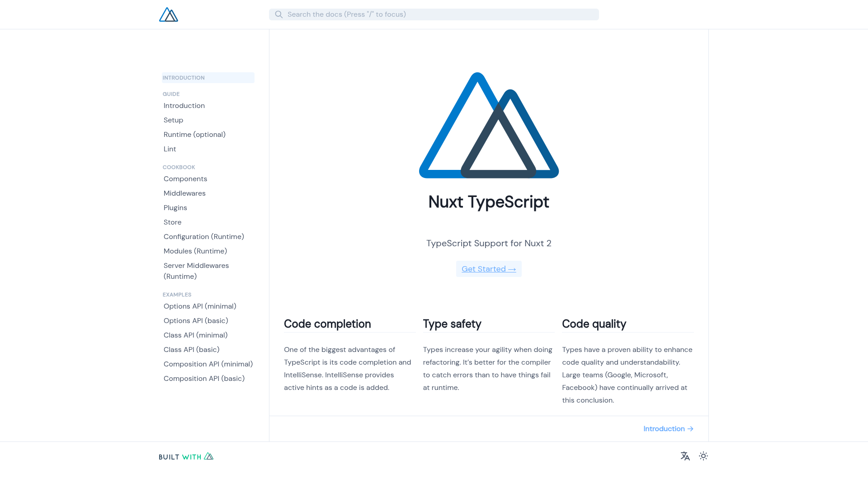868x488 pixels.
Task: Open Store cookbook page
Action: click(172, 222)
